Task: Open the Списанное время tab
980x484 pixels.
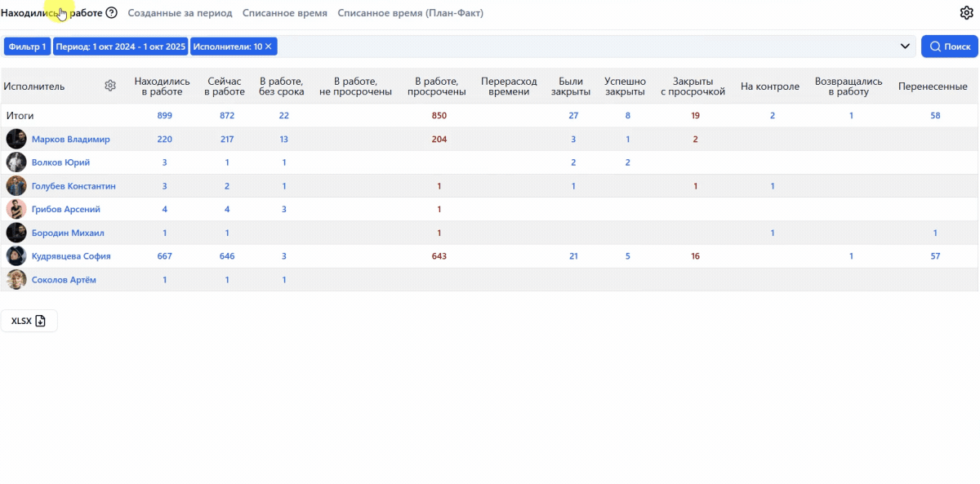Action: coord(285,13)
